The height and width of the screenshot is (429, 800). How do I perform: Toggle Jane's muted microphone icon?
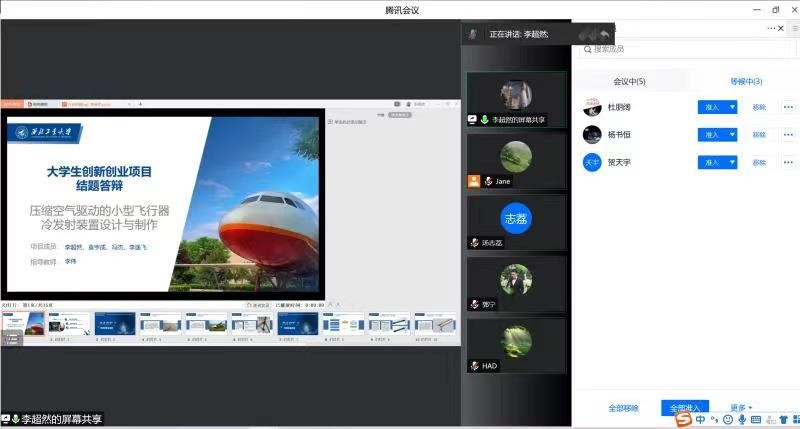coord(488,181)
